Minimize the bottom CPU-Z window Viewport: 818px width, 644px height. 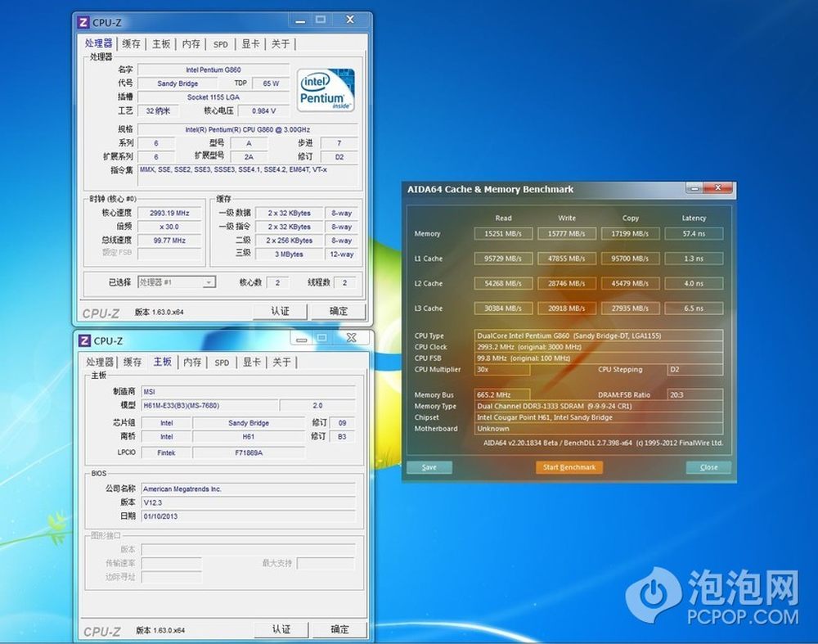pos(302,339)
